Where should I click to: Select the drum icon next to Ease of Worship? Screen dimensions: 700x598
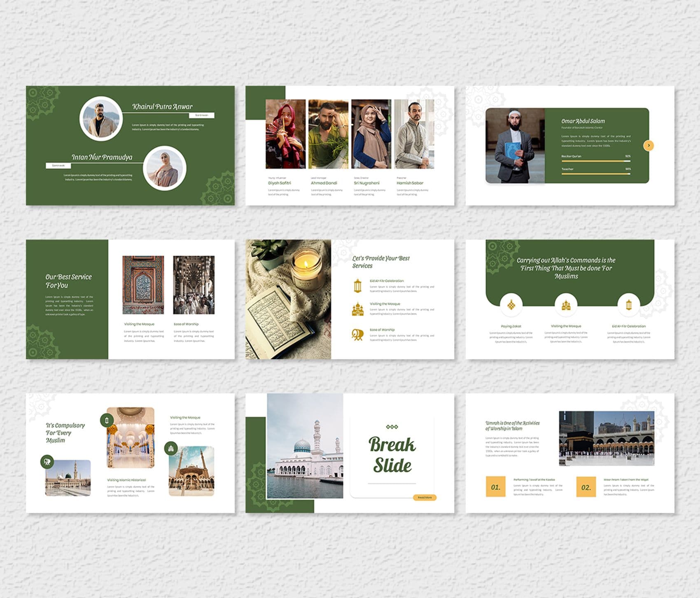(x=357, y=334)
